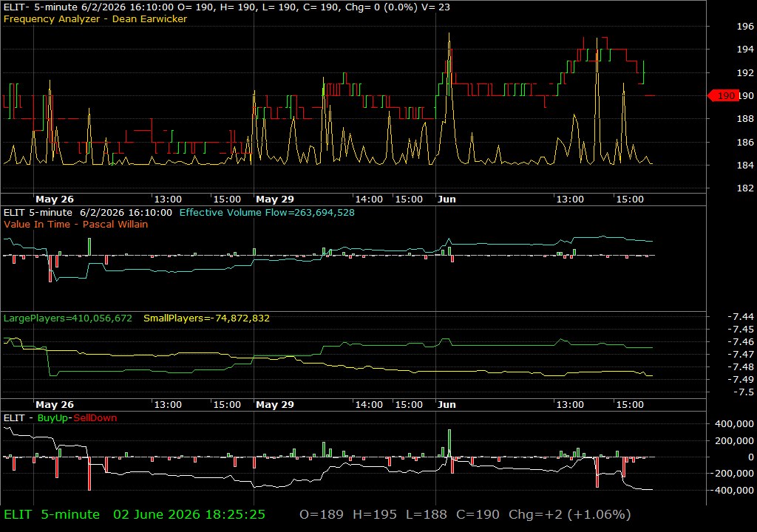Click 'SmallPlayers=-74,872,832' legend text
Viewport: 757px width, 532px height.
207,318
